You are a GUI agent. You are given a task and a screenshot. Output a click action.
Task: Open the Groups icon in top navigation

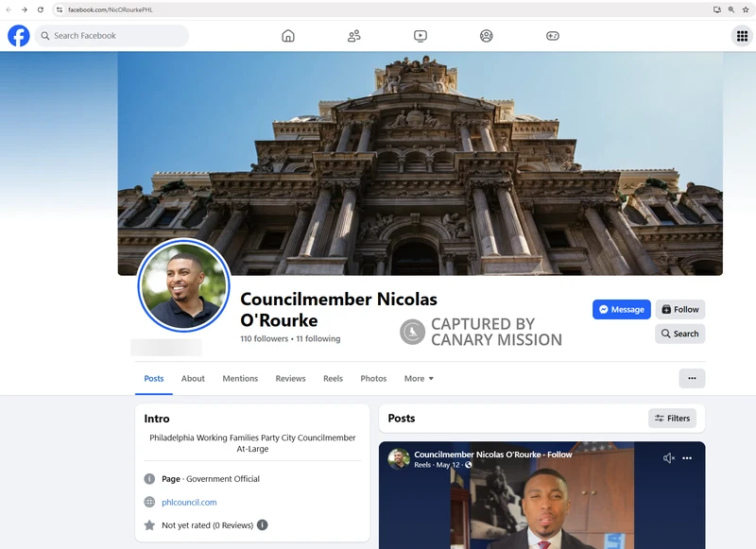coord(487,36)
